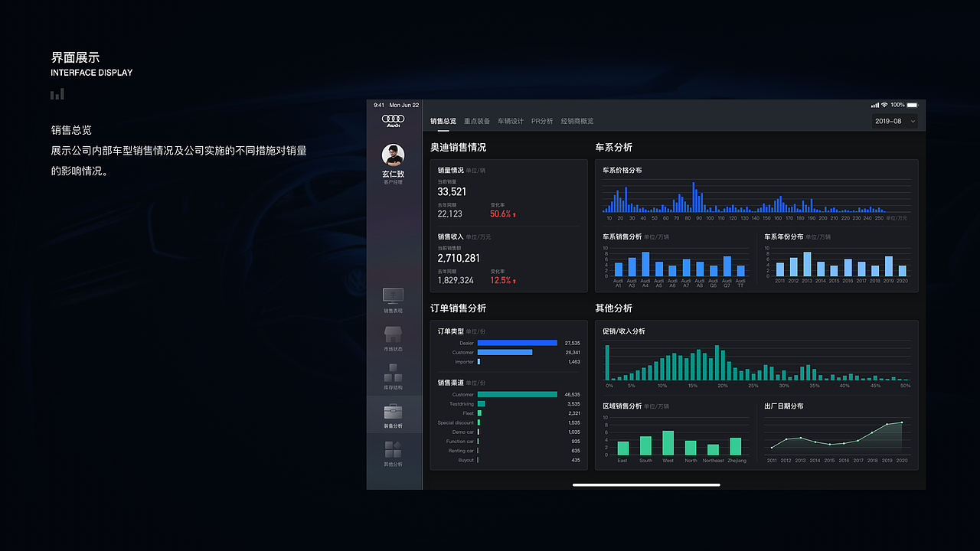Click the 销售收入 card title
Viewport: 980px width, 551px height.
(x=451, y=236)
